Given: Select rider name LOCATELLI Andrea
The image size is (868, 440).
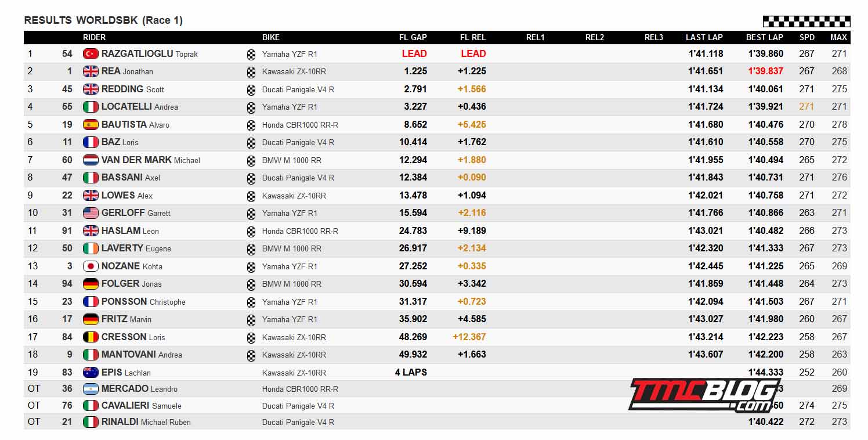Looking at the screenshot, I should tap(140, 107).
